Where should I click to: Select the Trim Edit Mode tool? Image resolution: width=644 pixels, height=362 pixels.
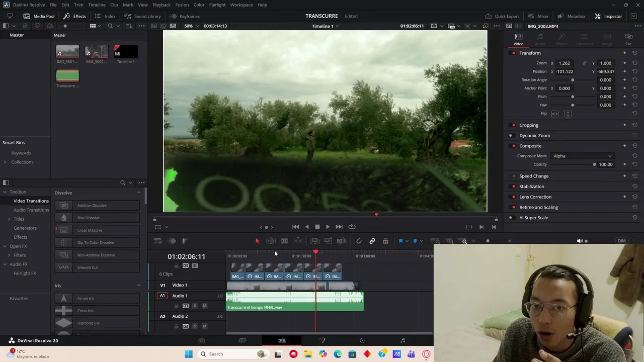tap(271, 241)
